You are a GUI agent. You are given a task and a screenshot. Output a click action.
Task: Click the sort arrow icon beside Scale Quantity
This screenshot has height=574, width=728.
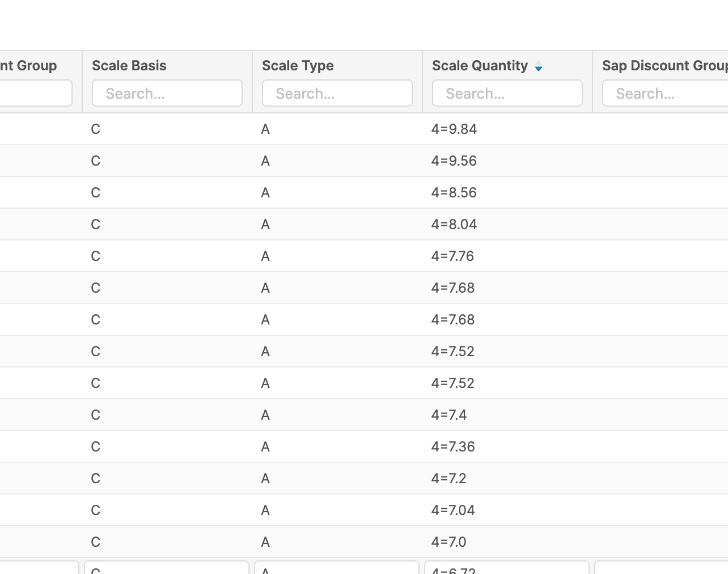coord(539,67)
